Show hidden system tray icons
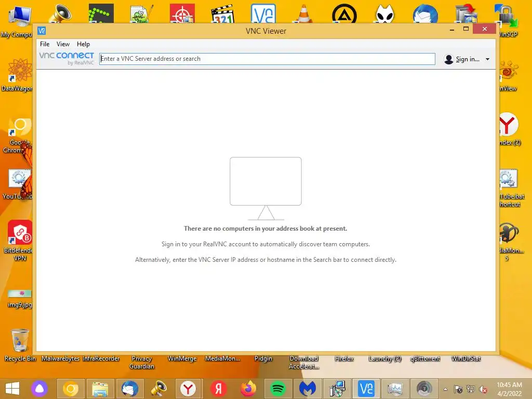This screenshot has width=532, height=399. pyautogui.click(x=445, y=389)
